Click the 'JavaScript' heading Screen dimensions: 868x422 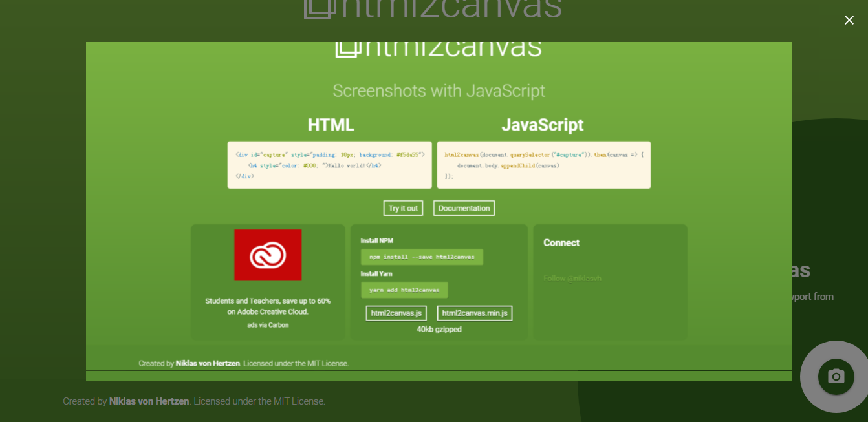point(543,125)
